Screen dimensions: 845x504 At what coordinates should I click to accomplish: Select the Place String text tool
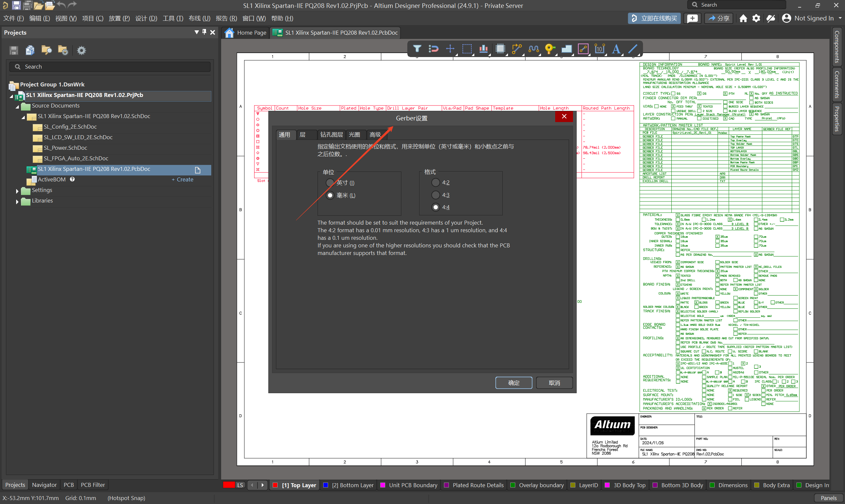tap(616, 49)
